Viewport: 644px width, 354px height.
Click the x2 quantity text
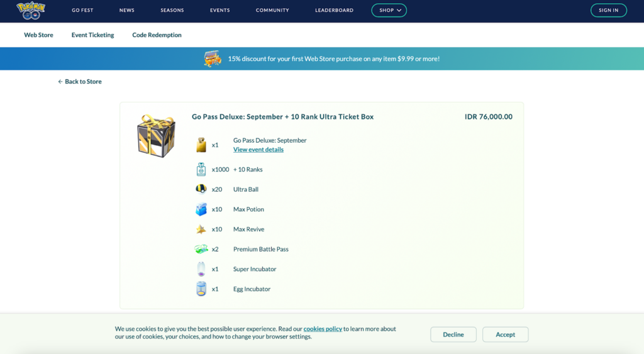click(x=215, y=249)
